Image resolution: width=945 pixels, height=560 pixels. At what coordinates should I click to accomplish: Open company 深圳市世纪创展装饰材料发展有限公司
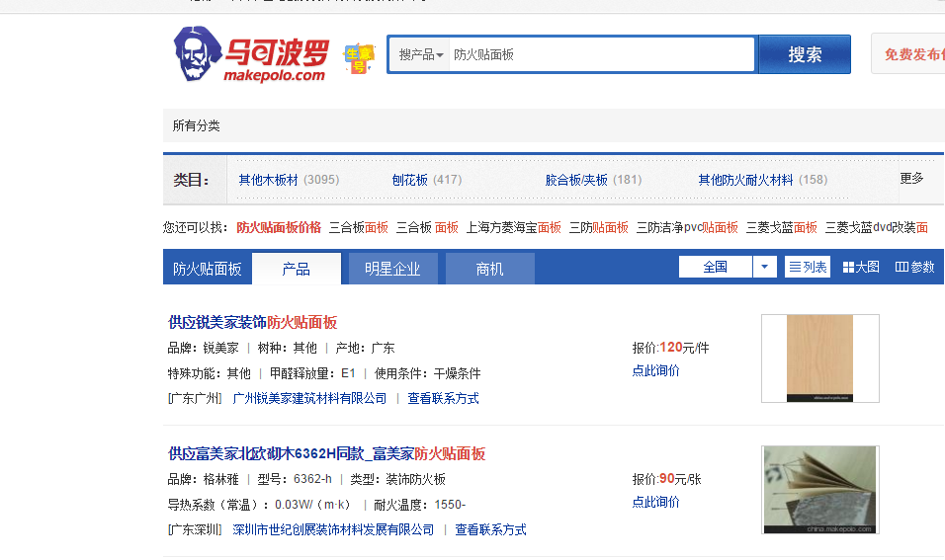point(333,529)
